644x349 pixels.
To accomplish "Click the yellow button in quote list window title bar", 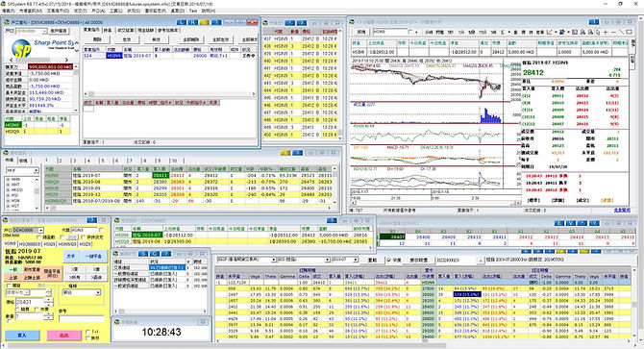I will tap(285, 153).
